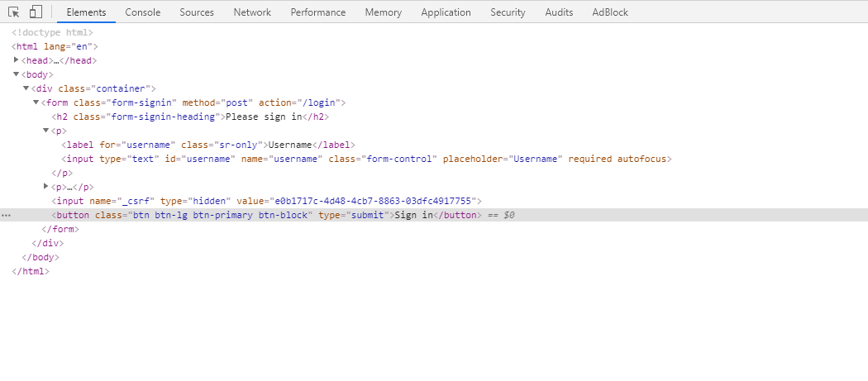Open the Console tab

[x=143, y=12]
